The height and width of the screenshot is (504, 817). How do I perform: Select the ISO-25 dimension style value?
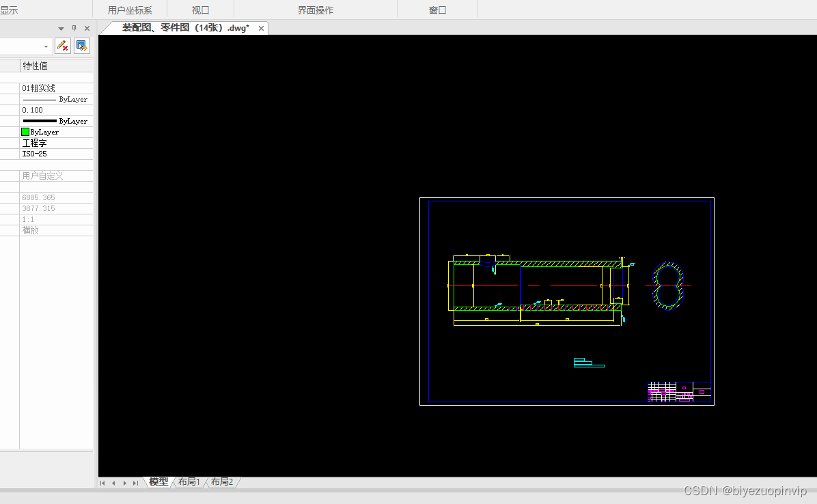click(56, 154)
